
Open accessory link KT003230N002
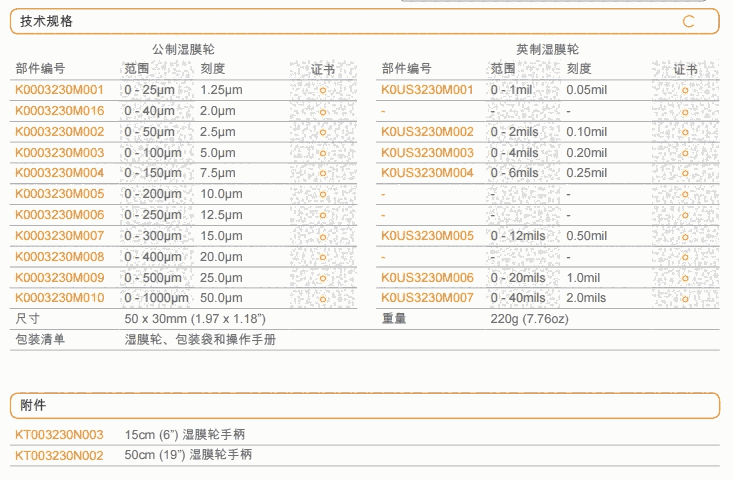coord(59,455)
